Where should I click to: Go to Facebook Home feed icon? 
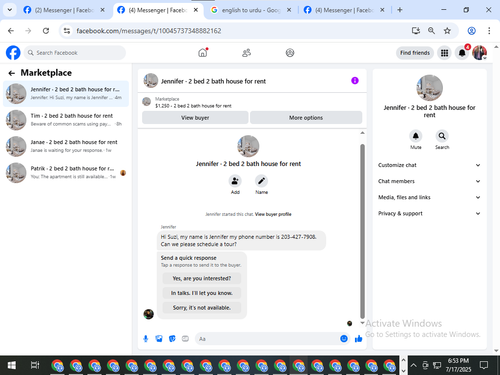click(x=203, y=53)
